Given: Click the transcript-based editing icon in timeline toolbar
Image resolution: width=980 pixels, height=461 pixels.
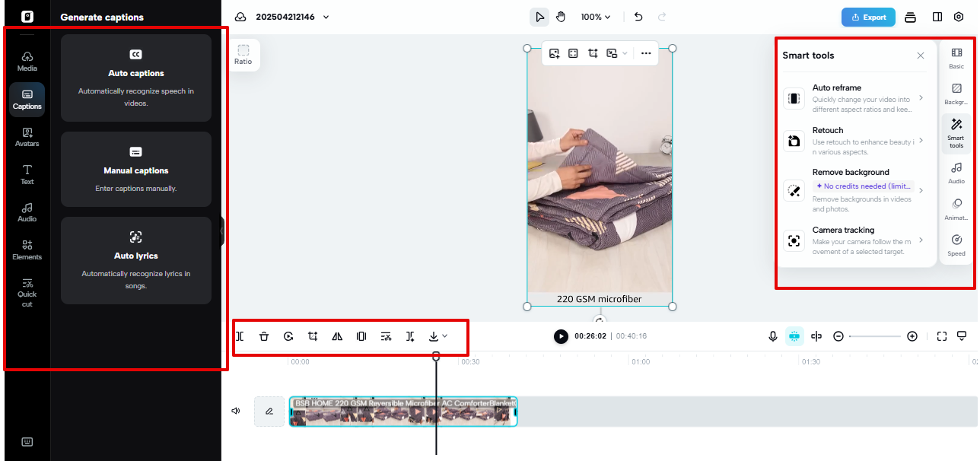Looking at the screenshot, I should pyautogui.click(x=386, y=336).
